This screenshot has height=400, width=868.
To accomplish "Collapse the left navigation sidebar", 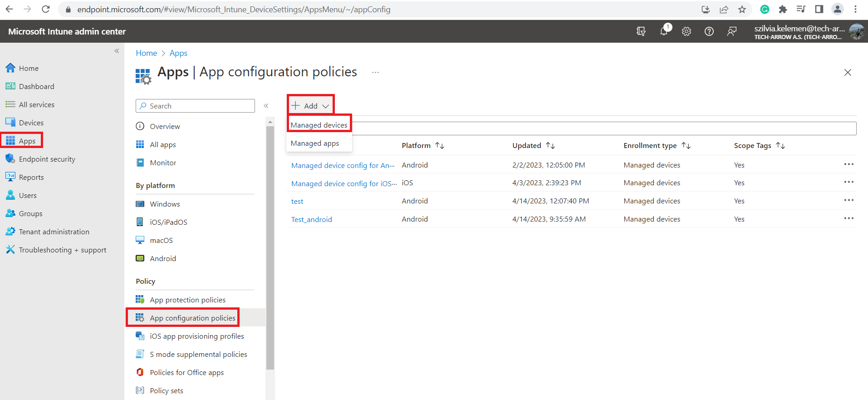I will 117,51.
